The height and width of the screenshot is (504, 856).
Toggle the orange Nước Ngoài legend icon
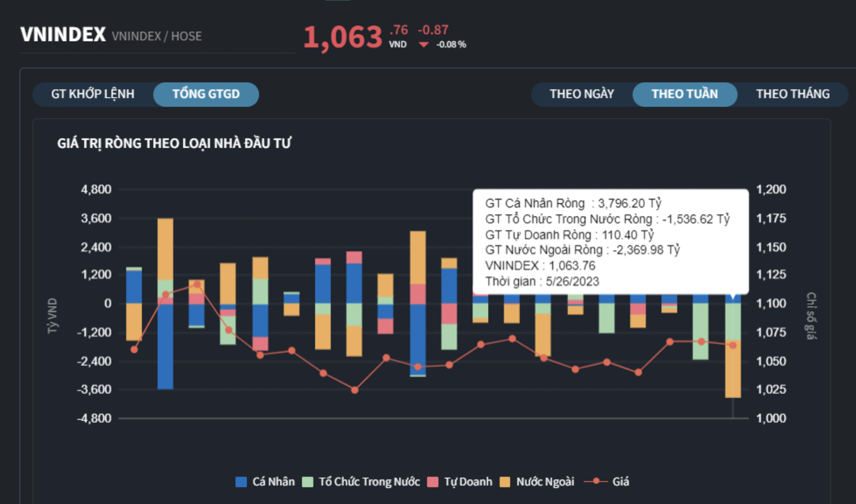pos(505,482)
